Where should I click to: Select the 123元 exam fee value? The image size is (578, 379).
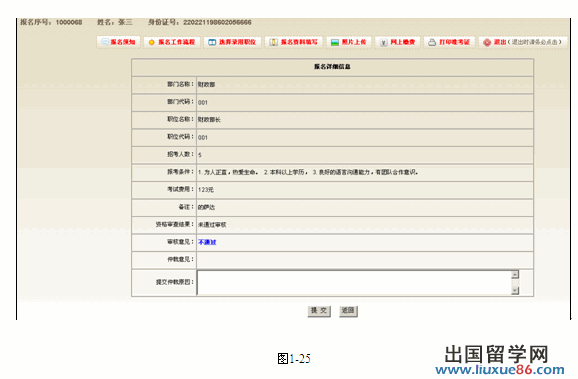206,190
